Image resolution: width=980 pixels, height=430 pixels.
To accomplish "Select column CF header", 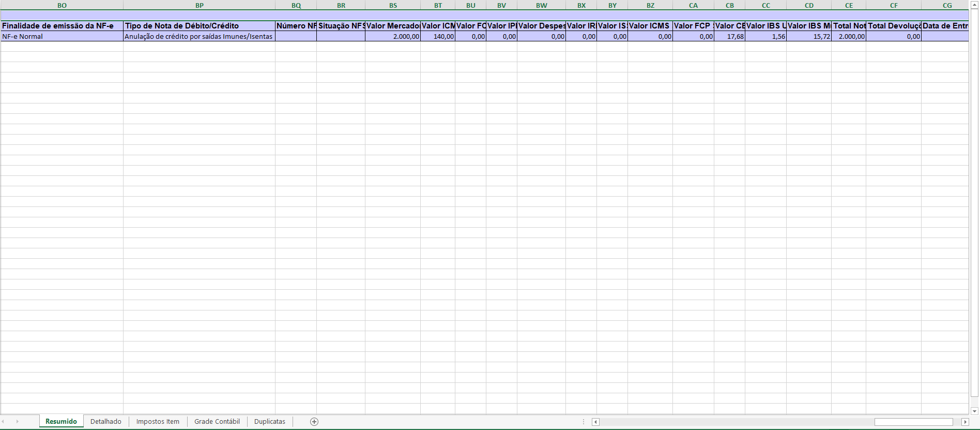I will (894, 5).
